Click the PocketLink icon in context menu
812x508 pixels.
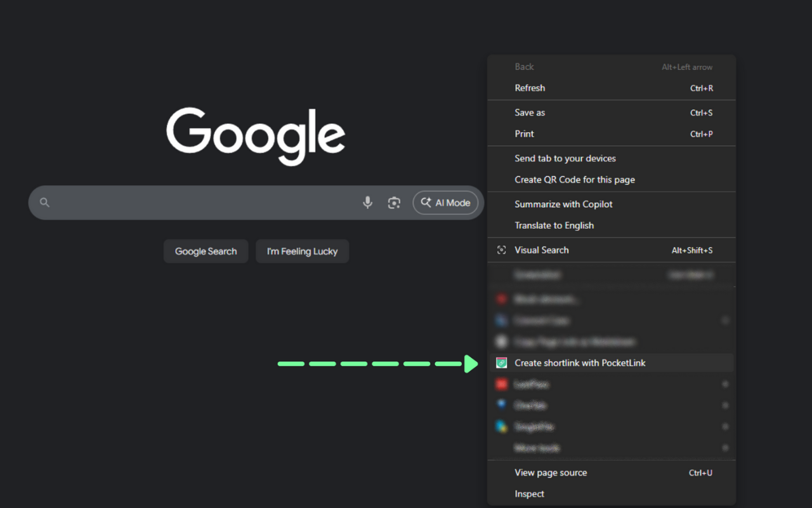point(501,363)
